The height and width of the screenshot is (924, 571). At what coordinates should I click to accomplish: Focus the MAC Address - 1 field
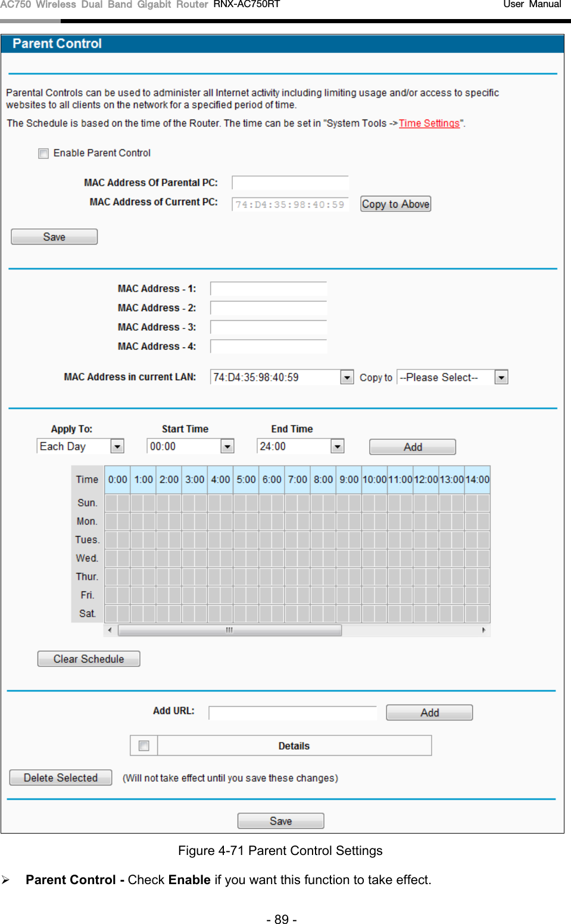coord(269,289)
